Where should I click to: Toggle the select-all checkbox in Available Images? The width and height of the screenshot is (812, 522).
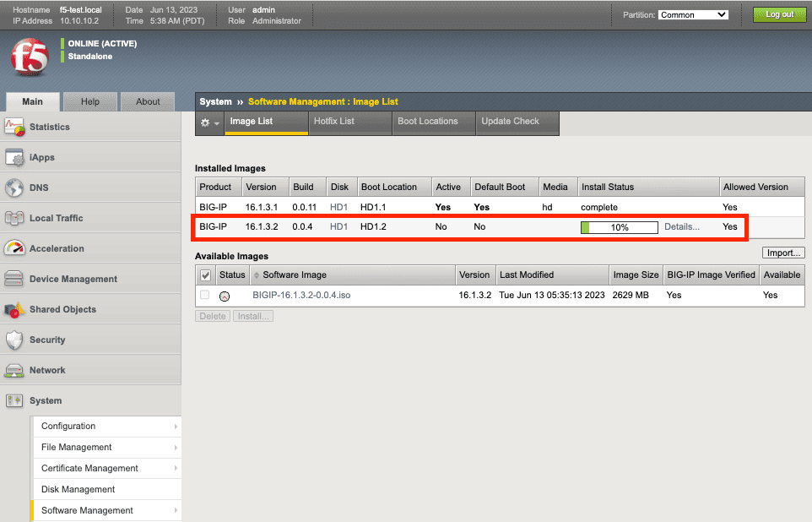206,275
